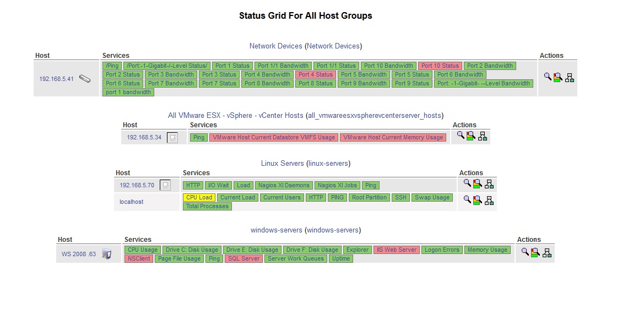Image resolution: width=644 pixels, height=330 pixels.
Task: Click the Swap Usage service
Action: pos(432,197)
